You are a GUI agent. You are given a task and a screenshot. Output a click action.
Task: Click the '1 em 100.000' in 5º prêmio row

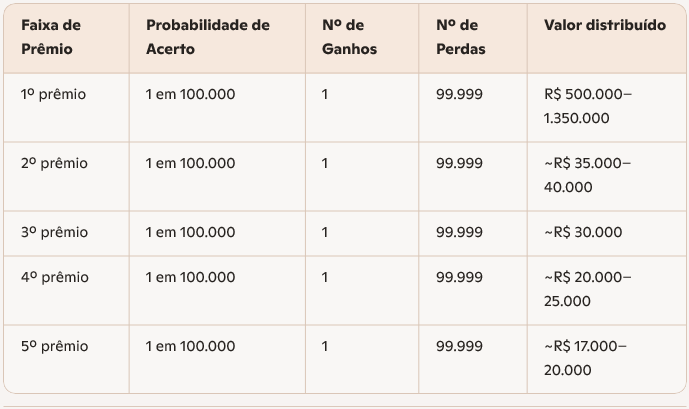[x=190, y=346]
